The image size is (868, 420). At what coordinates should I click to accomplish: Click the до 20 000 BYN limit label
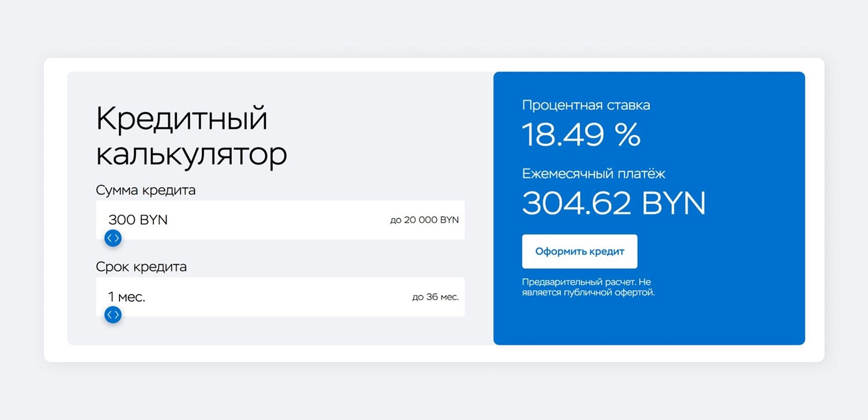point(425,220)
